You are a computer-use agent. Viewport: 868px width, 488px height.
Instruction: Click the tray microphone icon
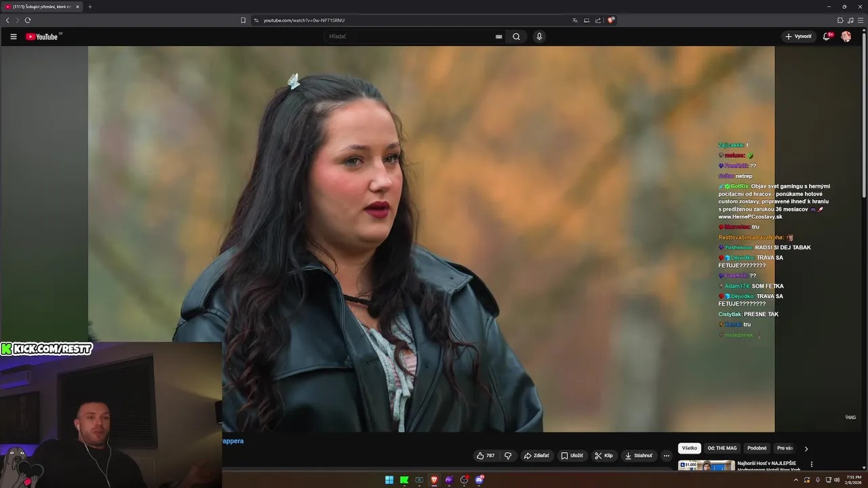pyautogui.click(x=817, y=480)
